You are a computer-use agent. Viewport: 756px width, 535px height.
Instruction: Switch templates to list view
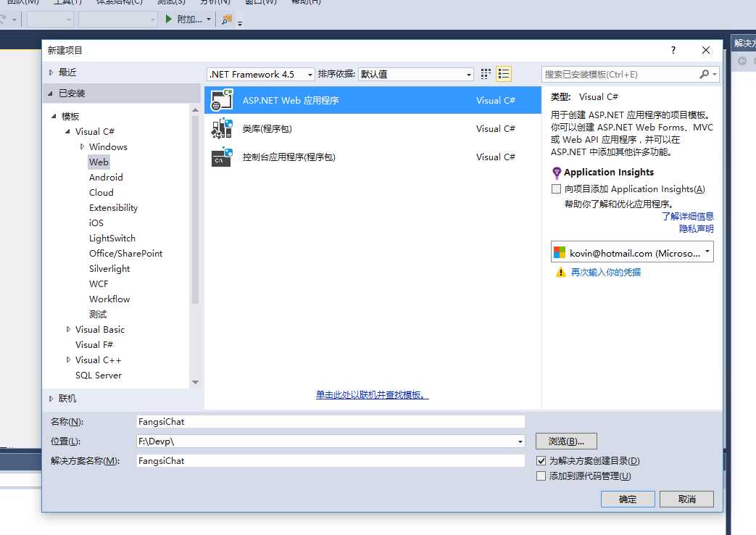(x=504, y=74)
